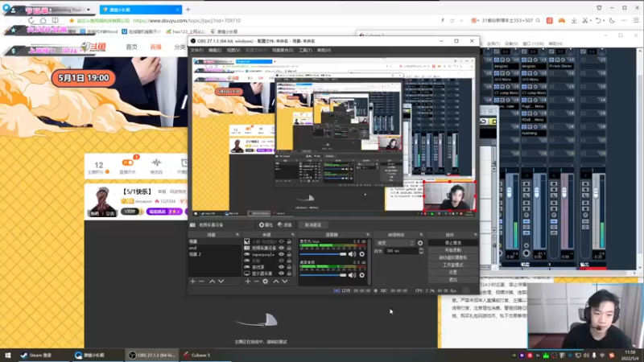Screen dimensions: 644x362
Task: Lock the superpeople source
Action: (289, 254)
